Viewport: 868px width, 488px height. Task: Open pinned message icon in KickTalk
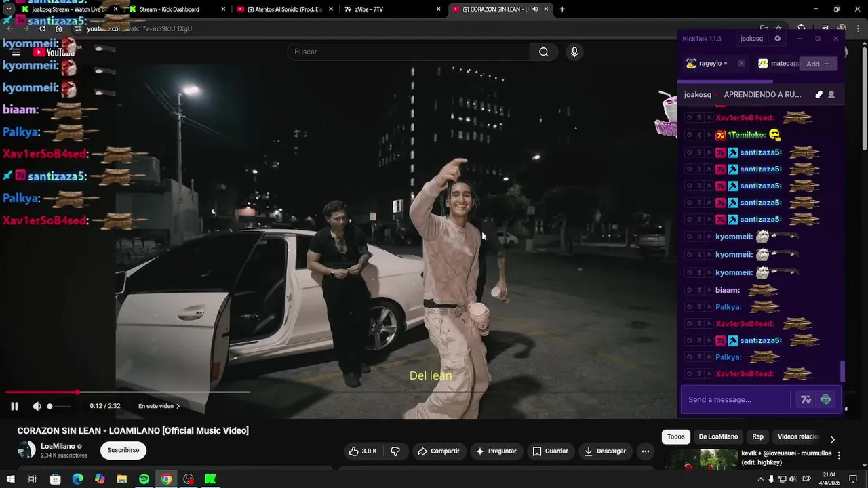[x=818, y=94]
